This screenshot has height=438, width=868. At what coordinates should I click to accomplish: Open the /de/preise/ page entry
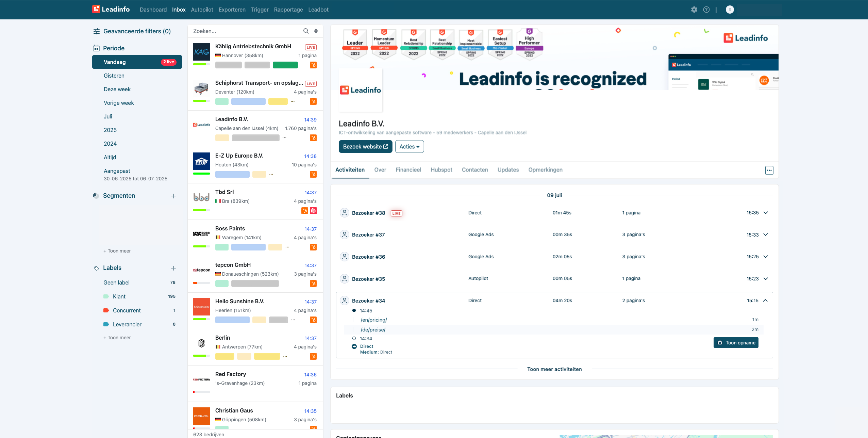tap(373, 330)
